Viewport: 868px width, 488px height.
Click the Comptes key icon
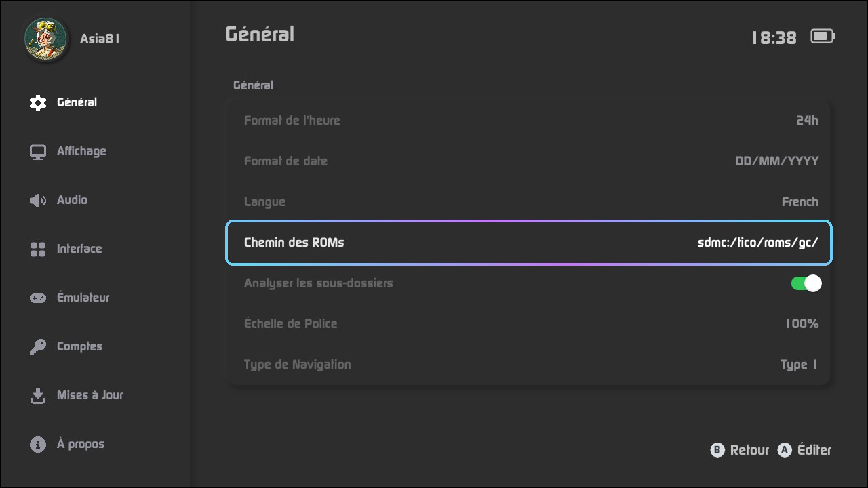pos(38,346)
